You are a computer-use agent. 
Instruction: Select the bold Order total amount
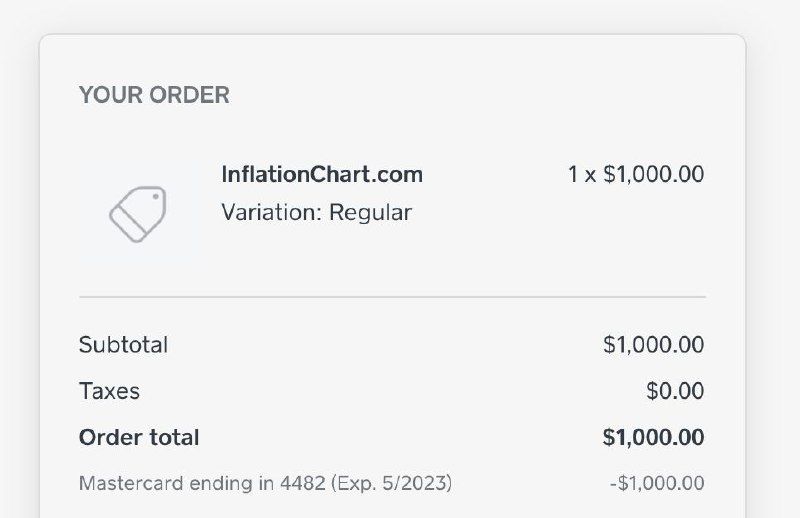coord(654,437)
